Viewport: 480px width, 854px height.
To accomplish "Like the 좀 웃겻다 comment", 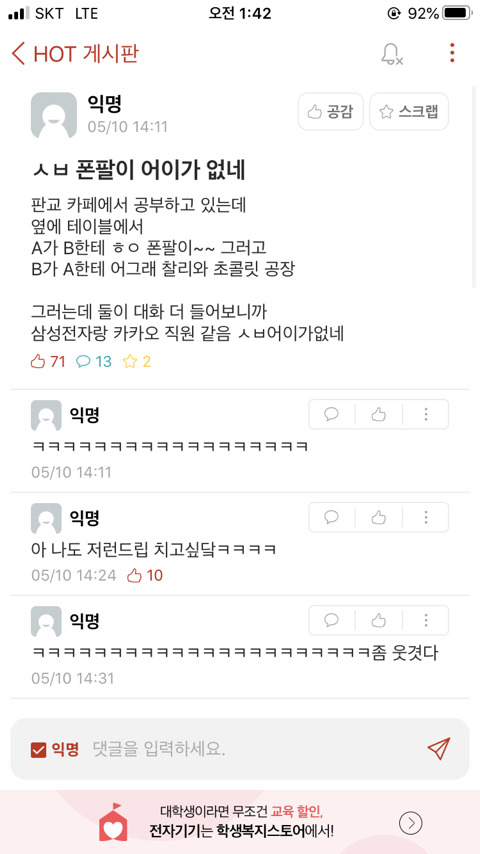I will pos(379,620).
